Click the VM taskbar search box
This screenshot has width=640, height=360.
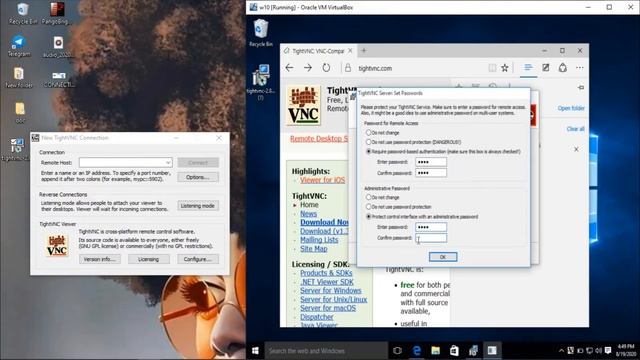pos(326,351)
